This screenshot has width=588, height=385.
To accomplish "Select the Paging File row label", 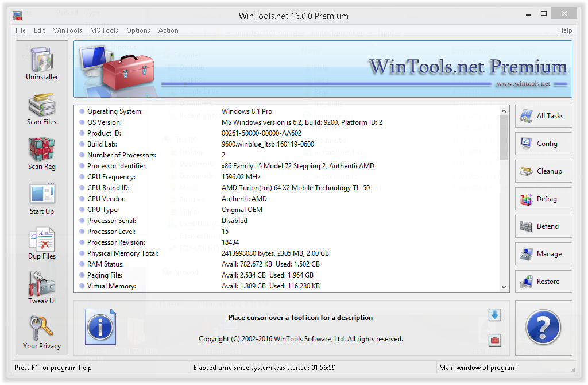I will click(105, 275).
